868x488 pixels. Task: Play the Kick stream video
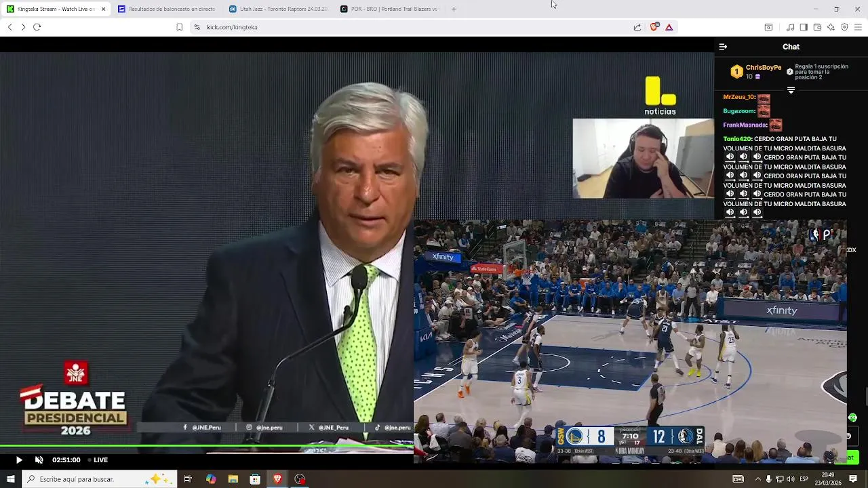coord(19,460)
